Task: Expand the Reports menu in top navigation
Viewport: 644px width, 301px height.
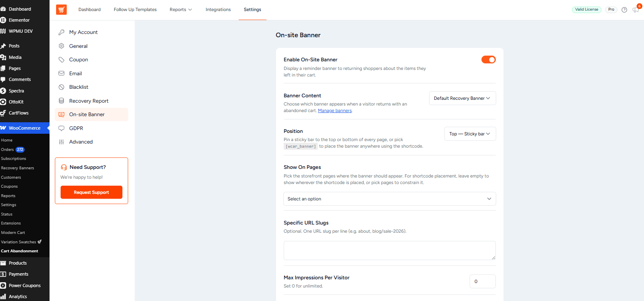Action: 181,9
